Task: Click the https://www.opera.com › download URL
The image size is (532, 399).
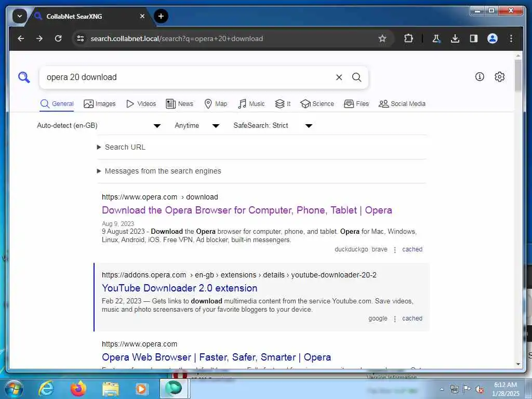Action: (x=160, y=197)
